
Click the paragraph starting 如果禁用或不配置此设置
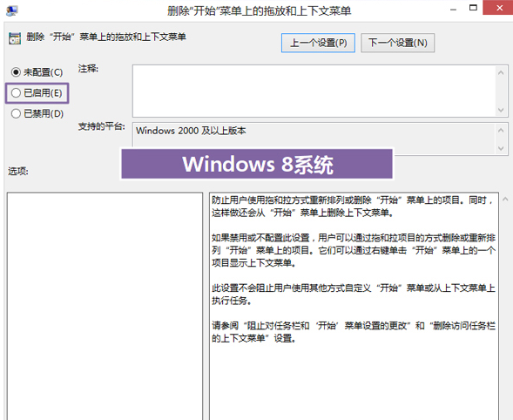click(354, 250)
